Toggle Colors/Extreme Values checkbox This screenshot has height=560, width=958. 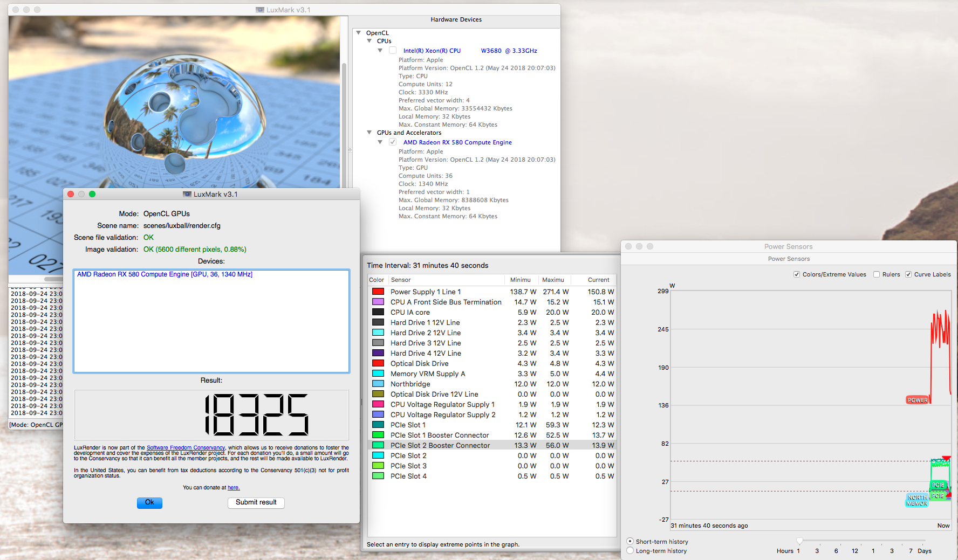(x=797, y=274)
